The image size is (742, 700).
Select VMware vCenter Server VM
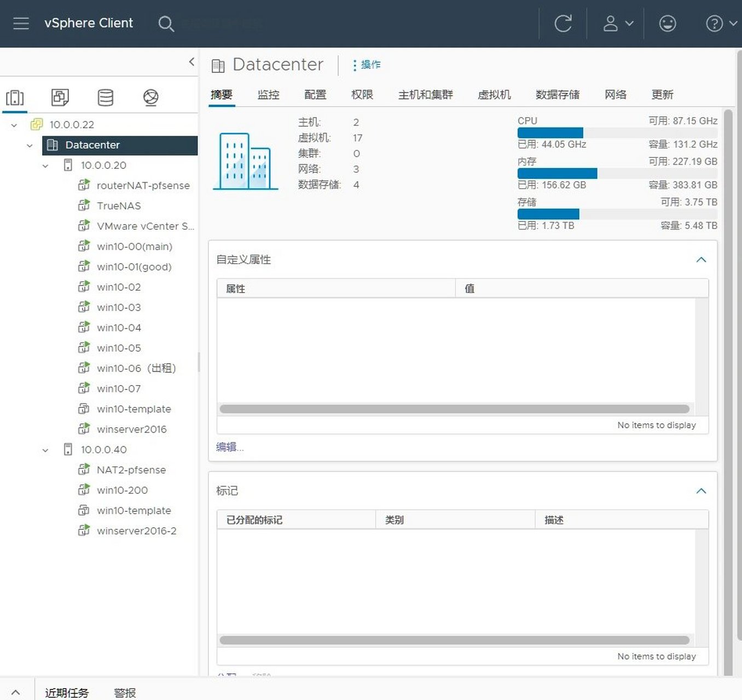[145, 226]
